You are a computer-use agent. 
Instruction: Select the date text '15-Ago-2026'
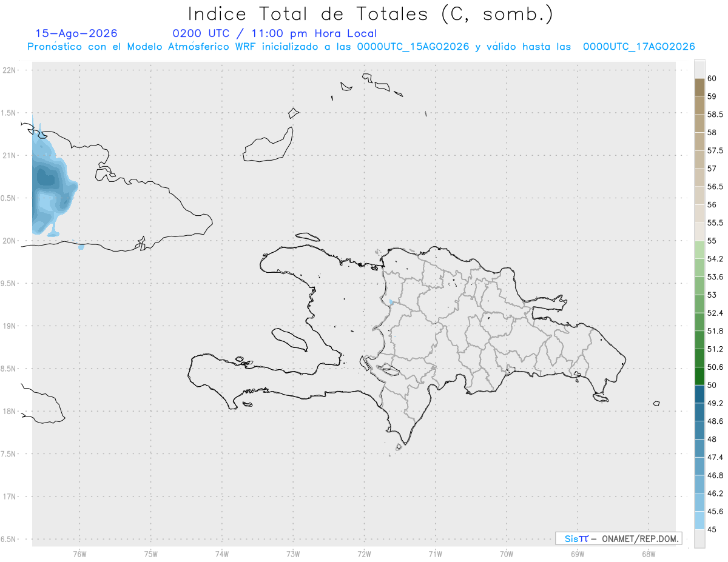pyautogui.click(x=76, y=33)
